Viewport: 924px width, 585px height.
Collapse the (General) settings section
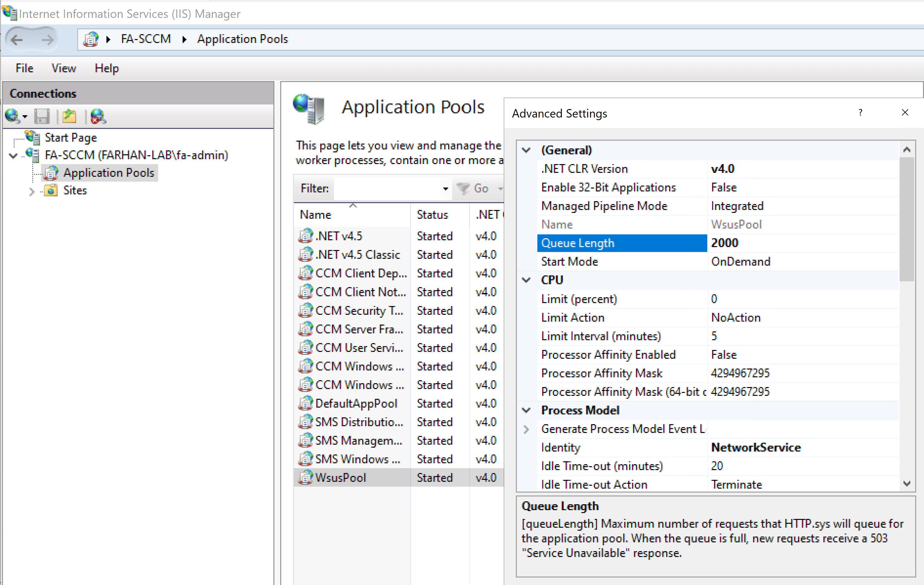tap(527, 150)
